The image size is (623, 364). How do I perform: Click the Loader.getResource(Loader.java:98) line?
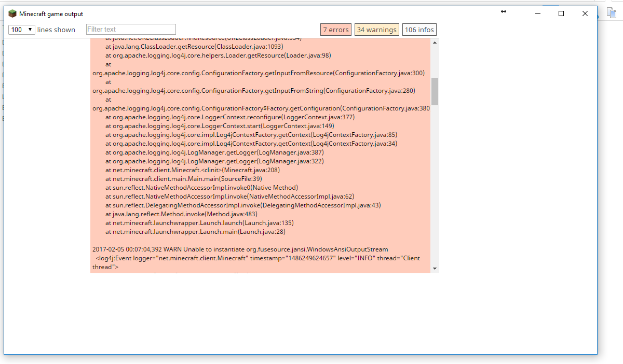(218, 55)
